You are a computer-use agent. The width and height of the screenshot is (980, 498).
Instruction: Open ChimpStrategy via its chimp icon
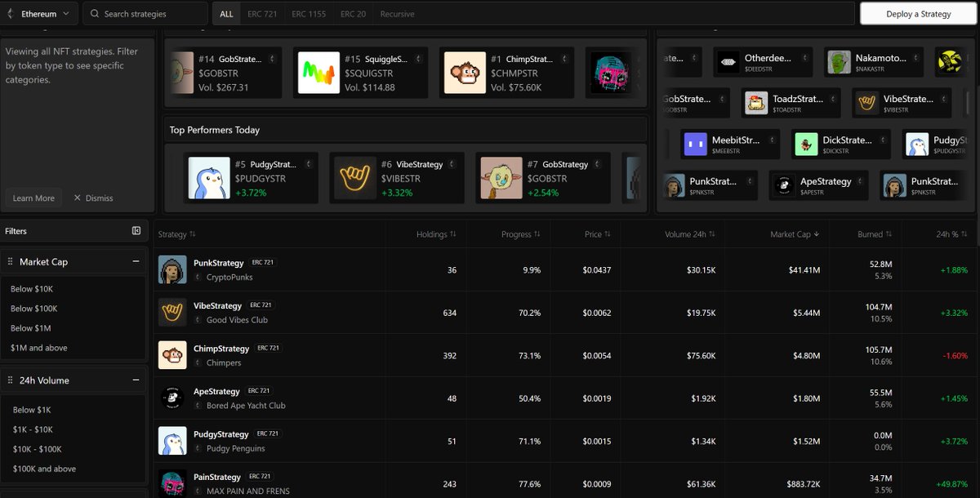pos(172,354)
